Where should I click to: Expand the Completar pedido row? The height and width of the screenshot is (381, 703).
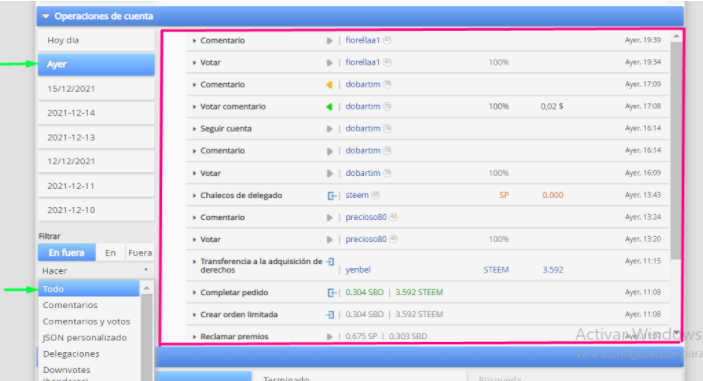pos(194,293)
